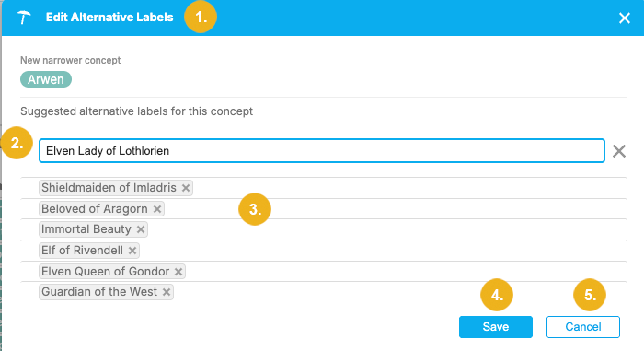Remove the Guardian of the West label

coord(167,292)
